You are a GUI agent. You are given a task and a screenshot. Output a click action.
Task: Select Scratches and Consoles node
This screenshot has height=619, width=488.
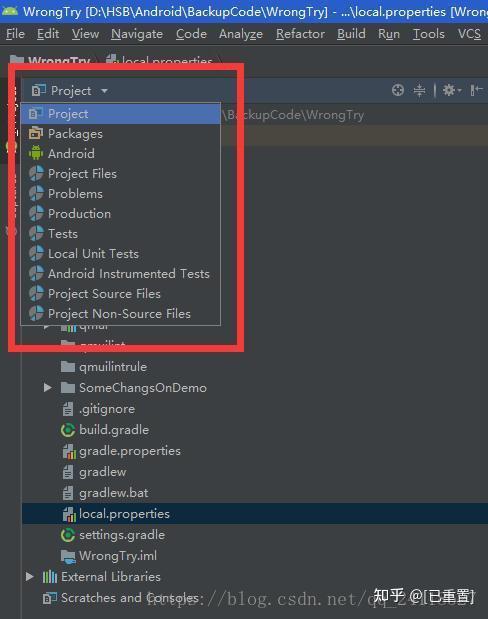130,598
